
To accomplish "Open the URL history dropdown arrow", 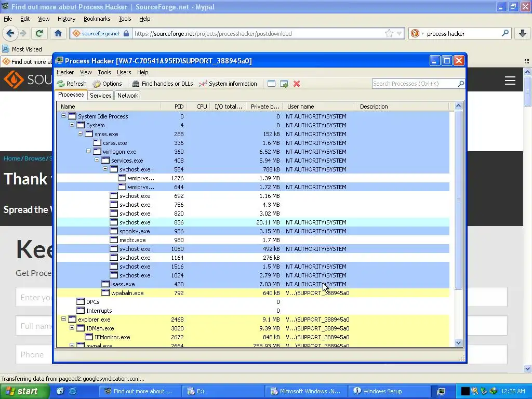I will pos(400,33).
